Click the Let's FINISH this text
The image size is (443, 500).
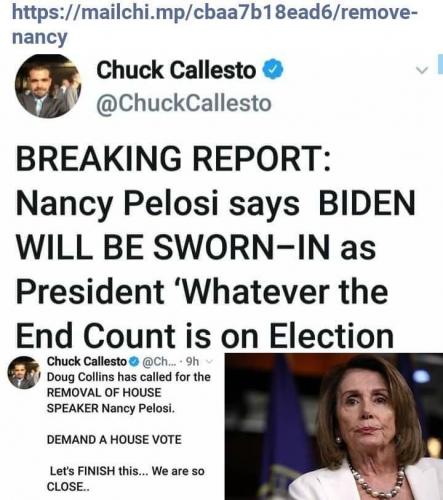pyautogui.click(x=126, y=471)
